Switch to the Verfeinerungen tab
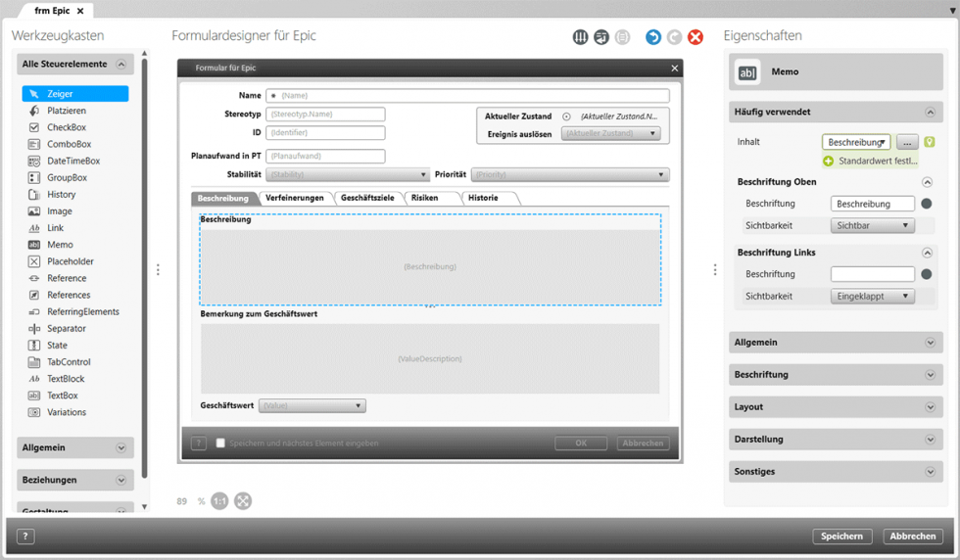960x560 pixels. click(295, 199)
